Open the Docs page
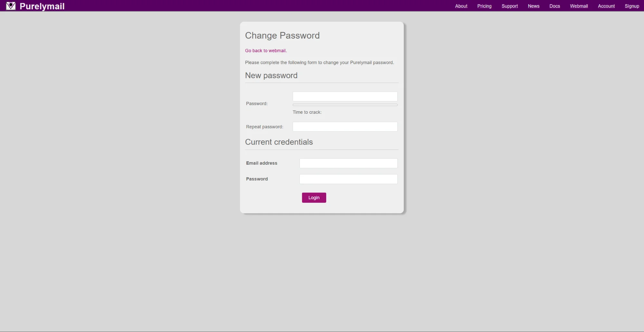The width and height of the screenshot is (644, 332). click(x=554, y=6)
